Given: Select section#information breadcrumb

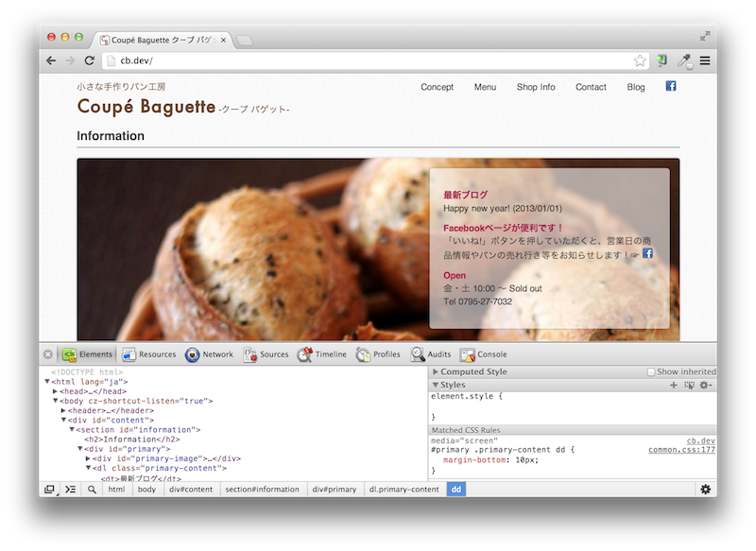Looking at the screenshot, I should point(263,490).
